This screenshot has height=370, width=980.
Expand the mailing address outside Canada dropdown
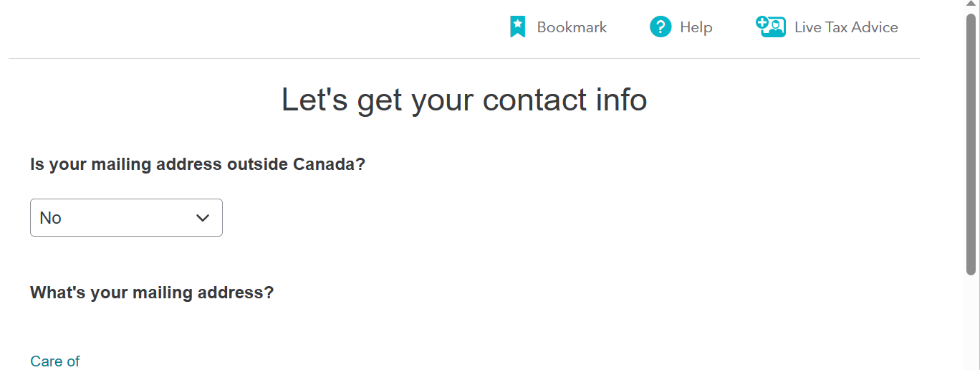tap(126, 218)
